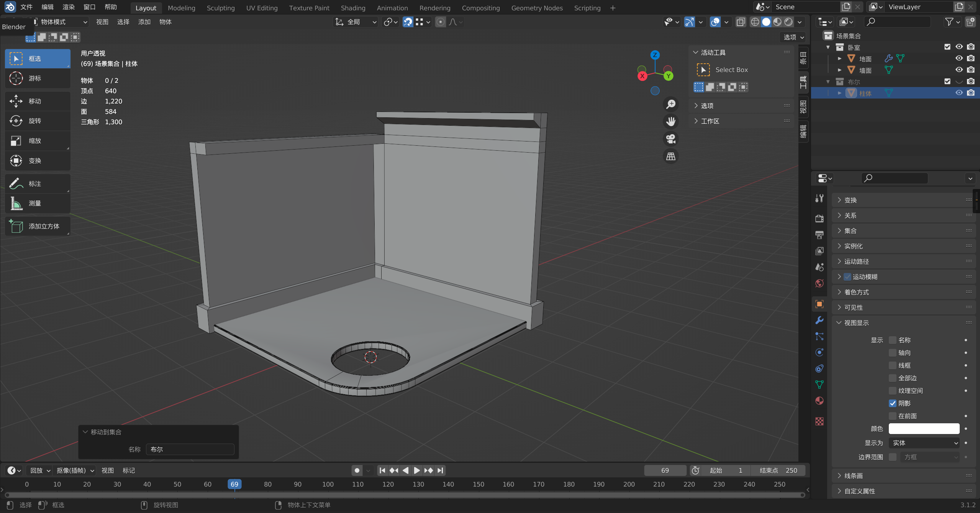
Task: Click the camera view icon in viewport
Action: (x=670, y=139)
